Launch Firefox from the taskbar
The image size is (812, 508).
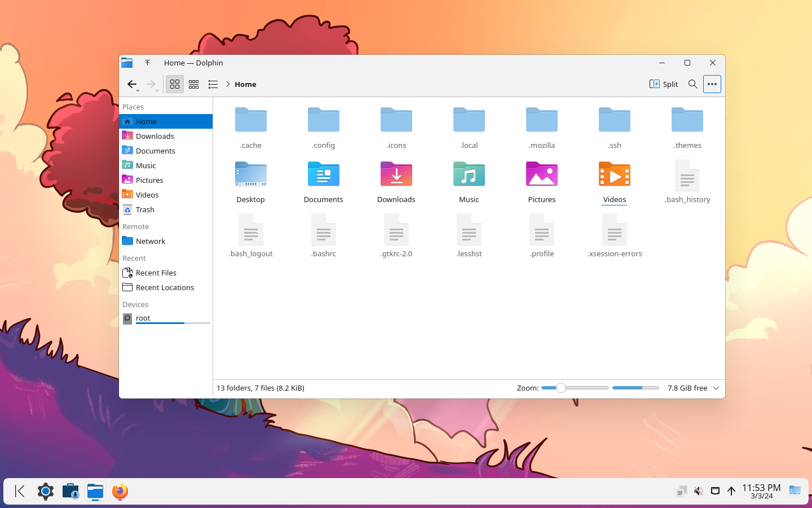pos(120,491)
